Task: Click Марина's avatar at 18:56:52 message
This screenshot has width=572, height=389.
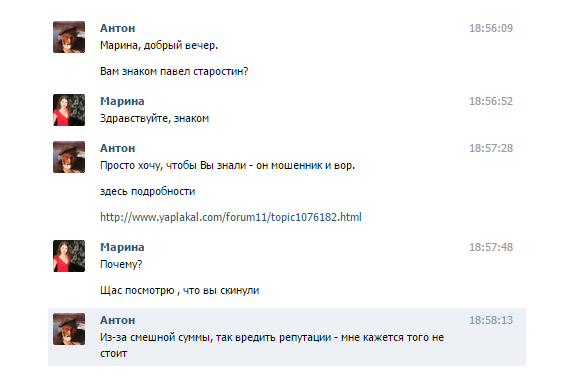Action: click(69, 110)
